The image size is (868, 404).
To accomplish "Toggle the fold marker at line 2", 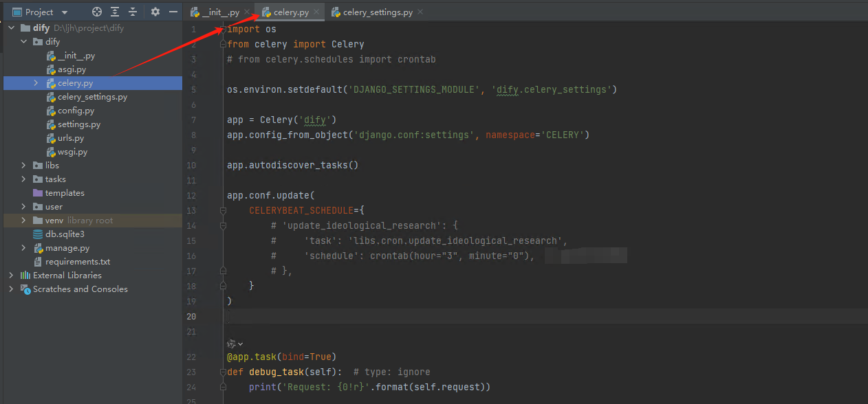I will [x=223, y=45].
